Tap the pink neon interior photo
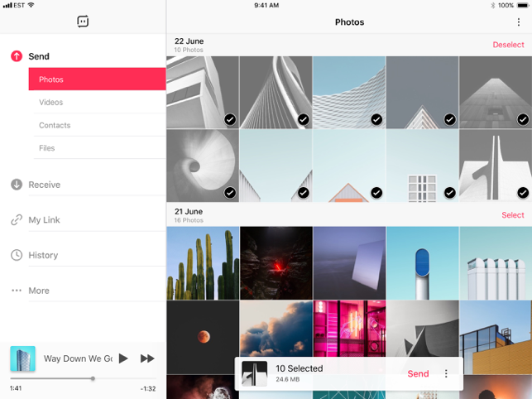The image size is (532, 399). (x=349, y=329)
